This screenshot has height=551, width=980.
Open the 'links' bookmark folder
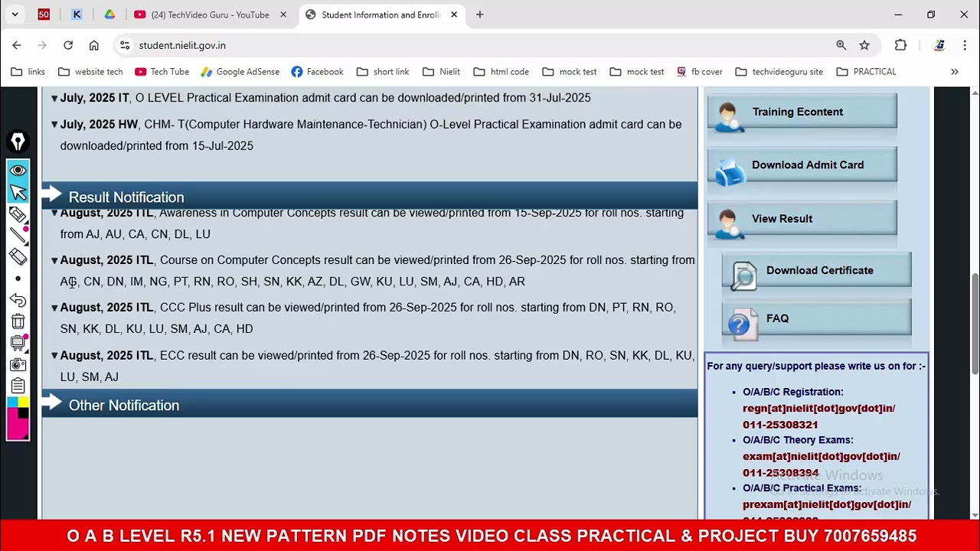click(28, 72)
